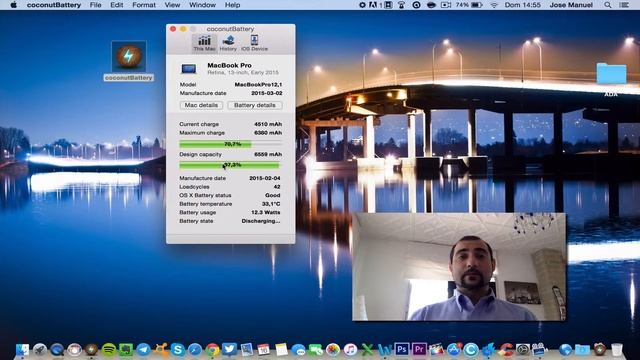
Task: Click the OS X Battery status Good
Action: 273,195
